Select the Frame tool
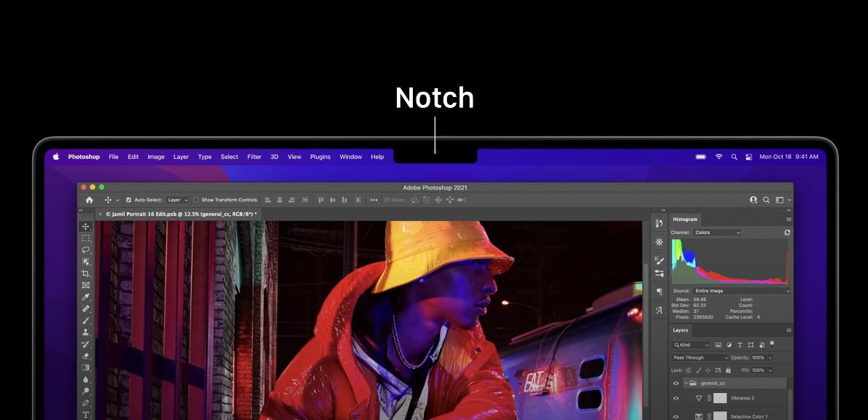Image resolution: width=868 pixels, height=420 pixels. tap(86, 286)
